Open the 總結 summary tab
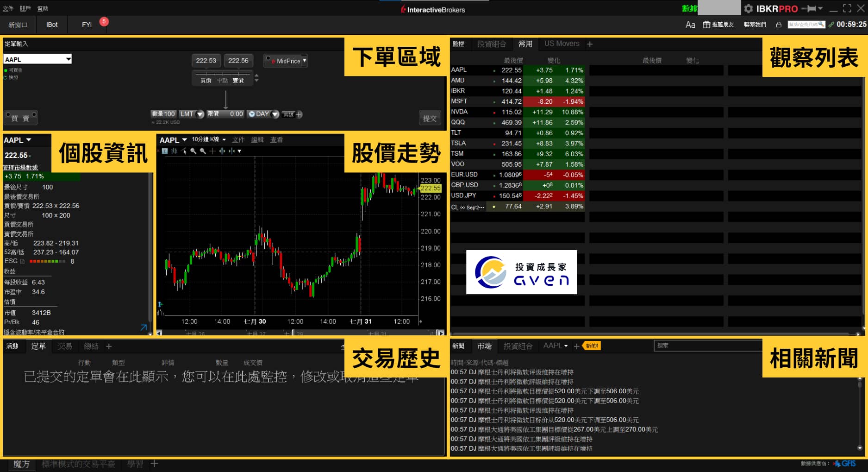 click(91, 346)
